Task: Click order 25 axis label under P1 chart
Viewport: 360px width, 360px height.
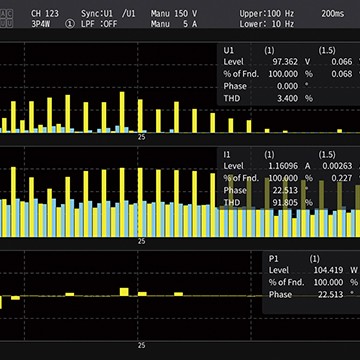Action: pyautogui.click(x=141, y=345)
